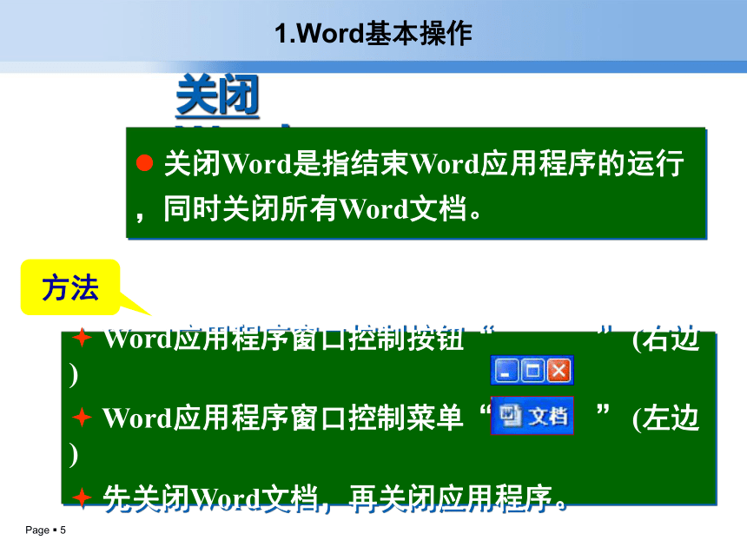Select the text "Word应用程序窗口控制菜单"
This screenshot has width=747, height=560.
tap(283, 418)
